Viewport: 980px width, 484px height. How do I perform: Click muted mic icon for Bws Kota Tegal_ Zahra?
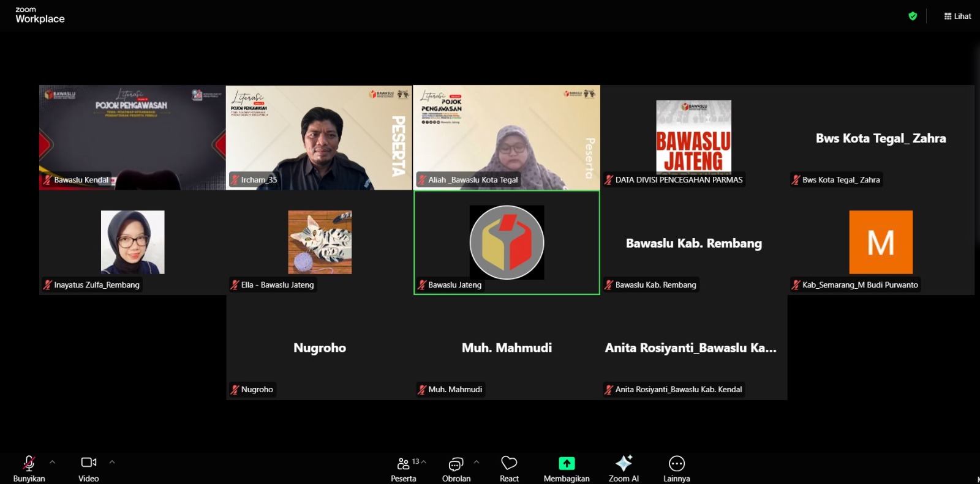tap(796, 180)
